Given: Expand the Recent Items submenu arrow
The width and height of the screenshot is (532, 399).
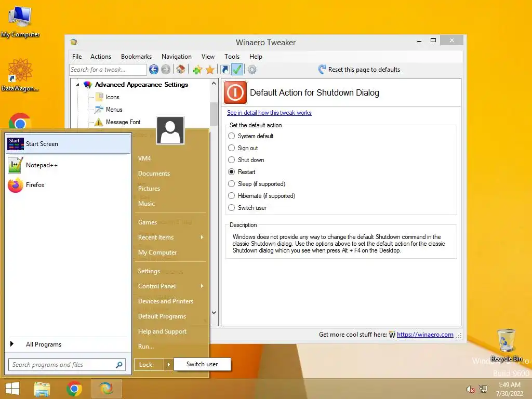Looking at the screenshot, I should click(202, 237).
